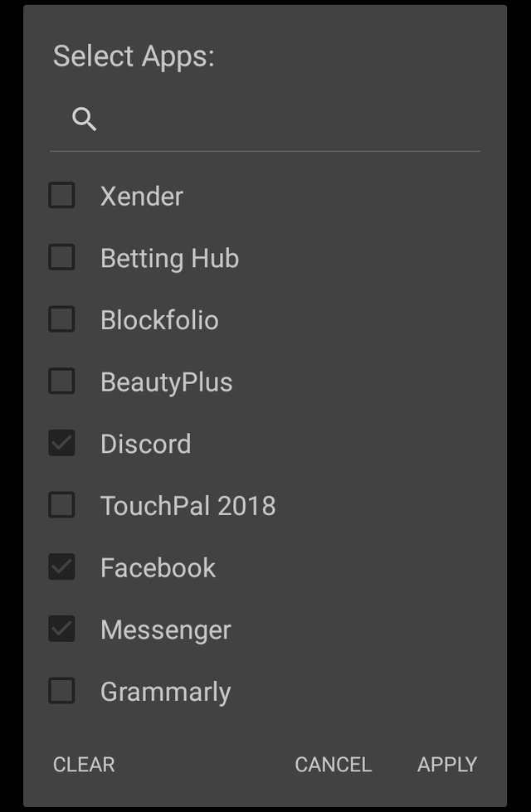Deselect the Messenger checkbox
The width and height of the screenshot is (531, 812).
(x=61, y=629)
